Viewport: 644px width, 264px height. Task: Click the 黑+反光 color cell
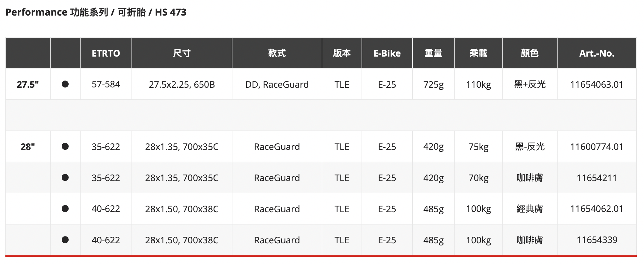click(x=530, y=85)
